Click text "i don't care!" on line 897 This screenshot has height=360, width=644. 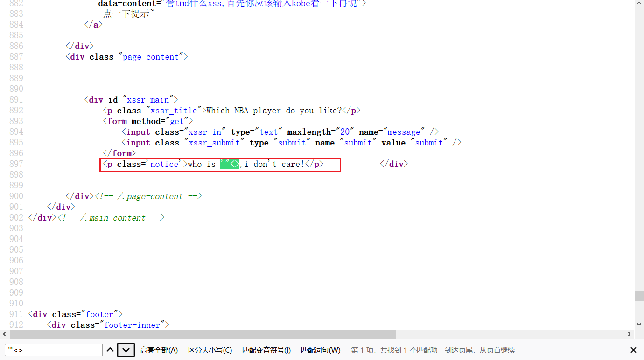pos(274,164)
